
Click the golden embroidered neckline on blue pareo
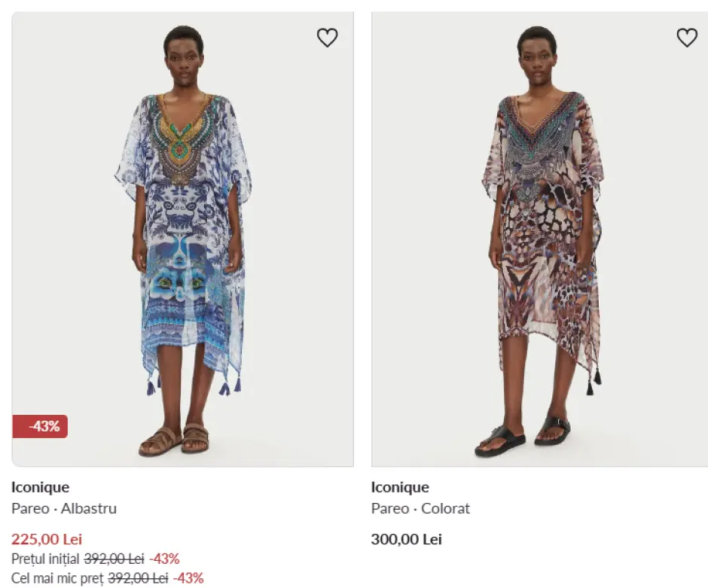pos(181,128)
